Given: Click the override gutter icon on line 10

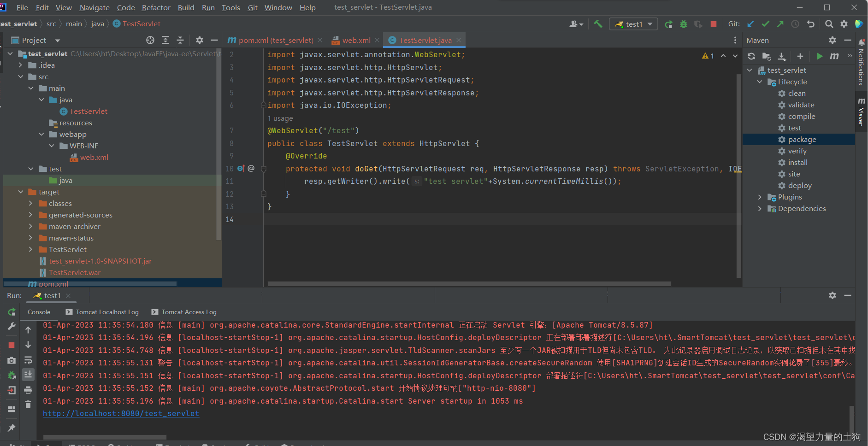Looking at the screenshot, I should pos(241,169).
